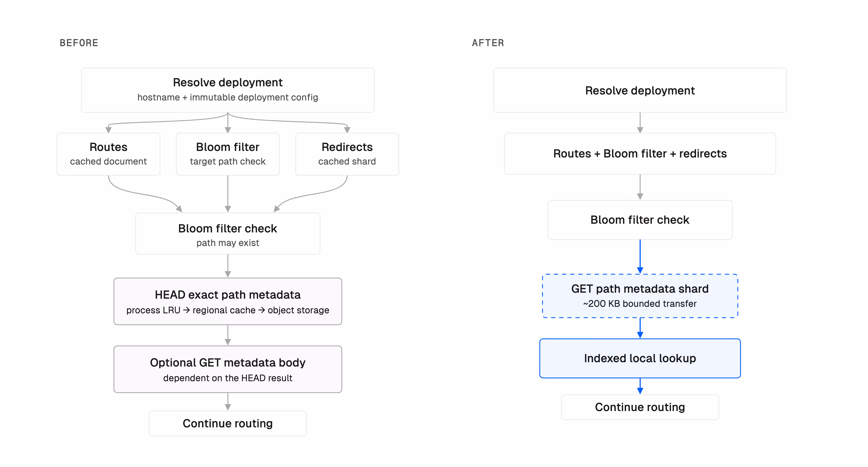868x467 pixels.
Task: Click the Bloom filter check path may exist box
Action: point(228,233)
